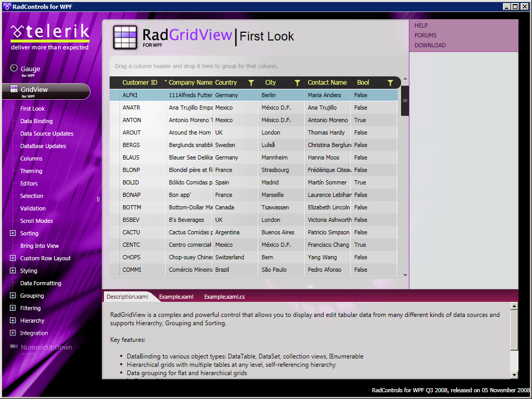Open the Bring Into View example
The width and height of the screenshot is (532, 399).
(x=39, y=246)
